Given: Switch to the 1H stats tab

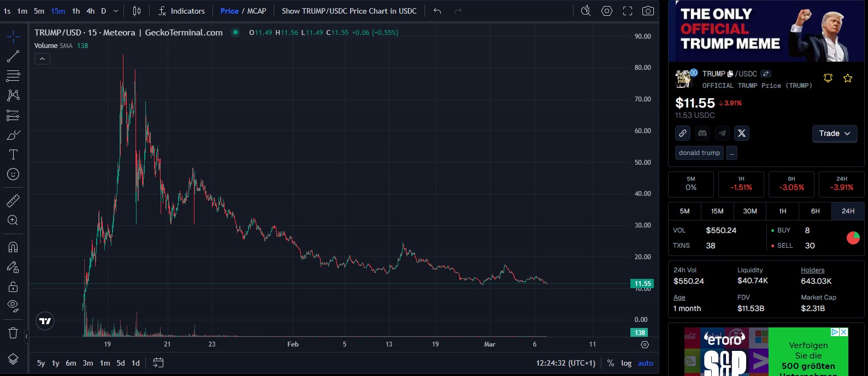Looking at the screenshot, I should [x=782, y=211].
